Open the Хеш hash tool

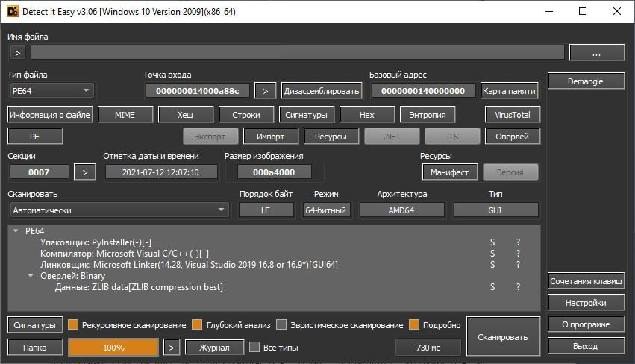(186, 115)
